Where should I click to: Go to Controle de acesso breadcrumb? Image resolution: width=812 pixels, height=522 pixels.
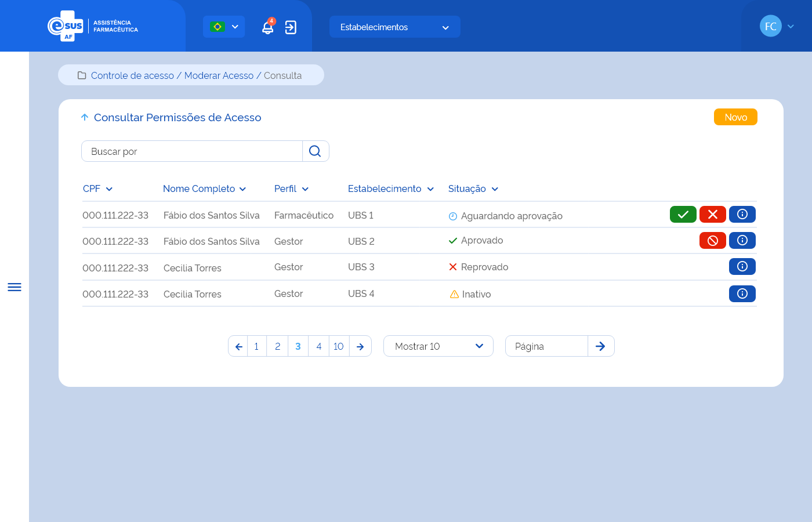132,75
